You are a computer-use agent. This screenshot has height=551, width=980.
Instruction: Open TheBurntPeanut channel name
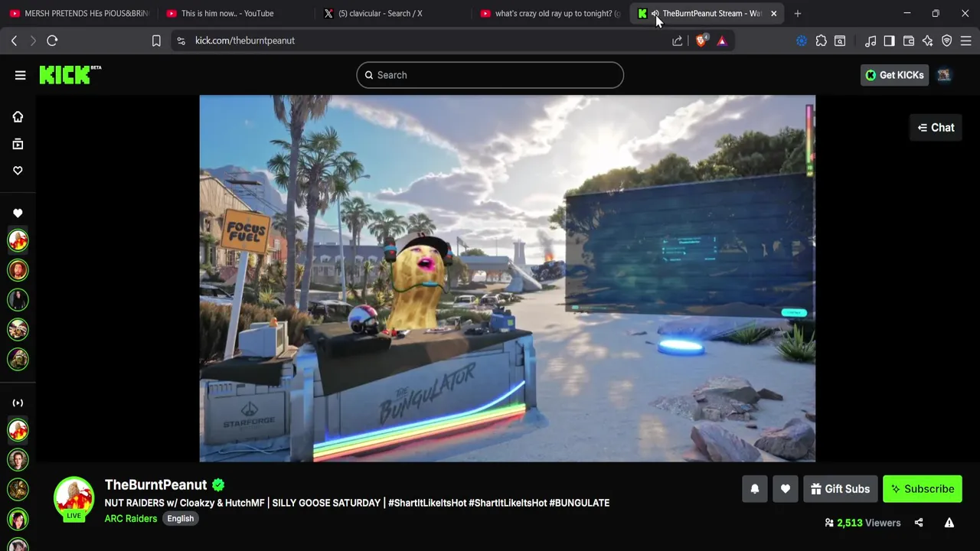pyautogui.click(x=155, y=485)
